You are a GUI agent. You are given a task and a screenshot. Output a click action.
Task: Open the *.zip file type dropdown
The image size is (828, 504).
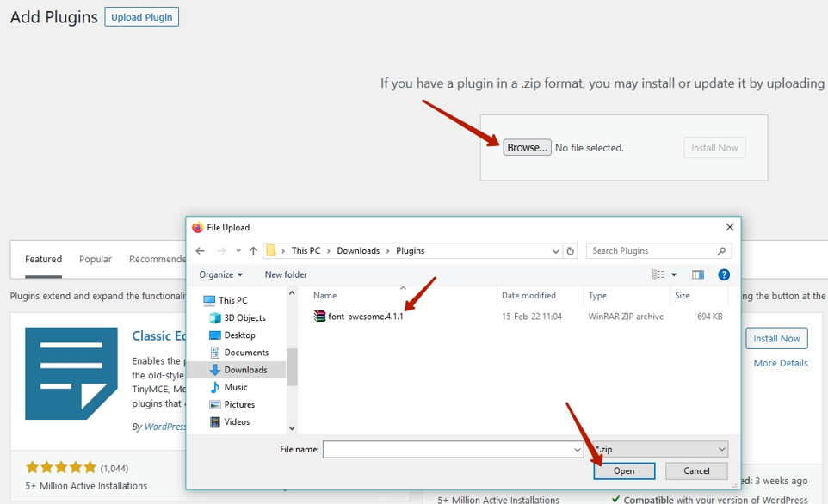click(x=660, y=449)
